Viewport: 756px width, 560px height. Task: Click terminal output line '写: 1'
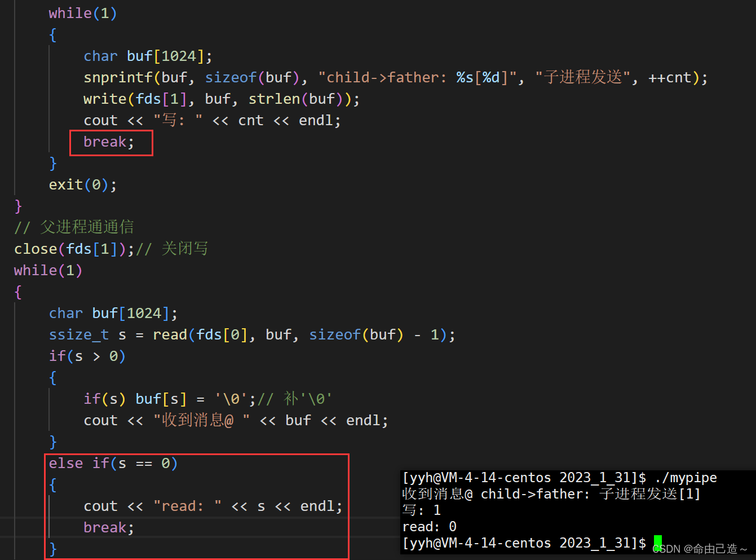[x=422, y=510]
